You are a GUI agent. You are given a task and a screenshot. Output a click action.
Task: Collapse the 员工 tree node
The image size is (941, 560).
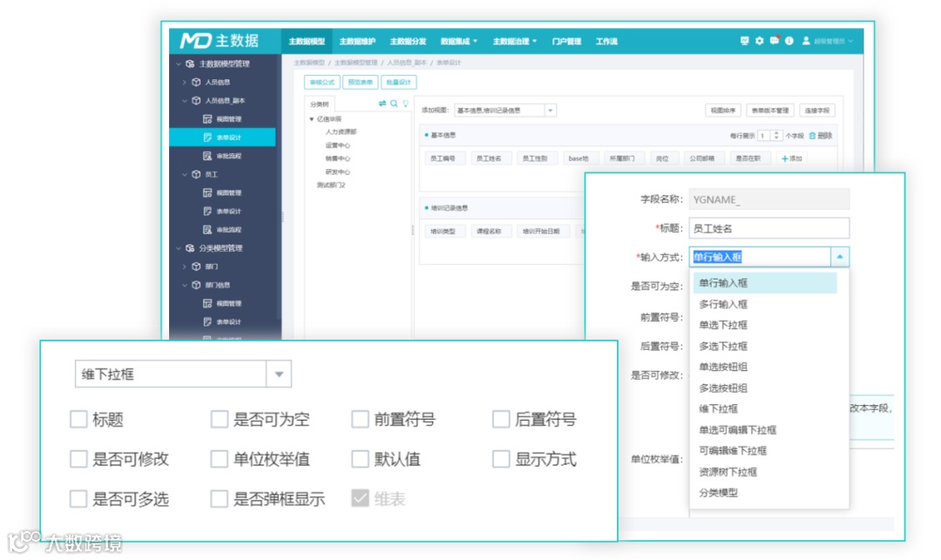point(184,174)
